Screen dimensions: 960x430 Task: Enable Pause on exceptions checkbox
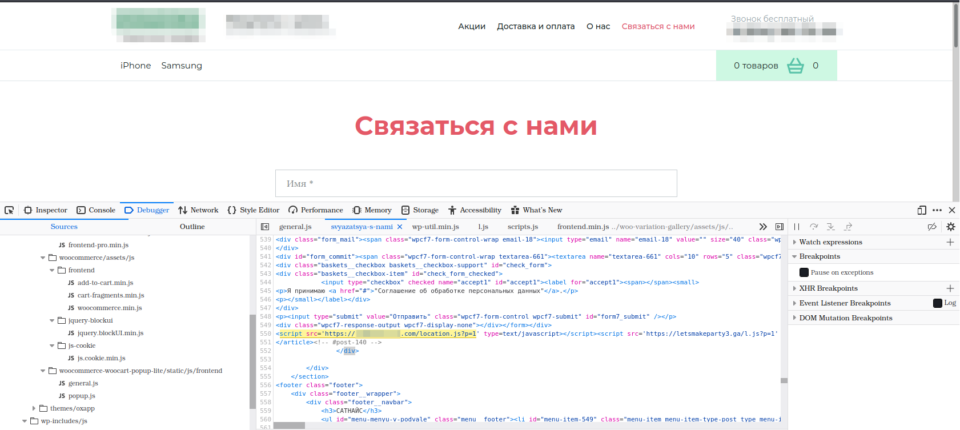804,272
